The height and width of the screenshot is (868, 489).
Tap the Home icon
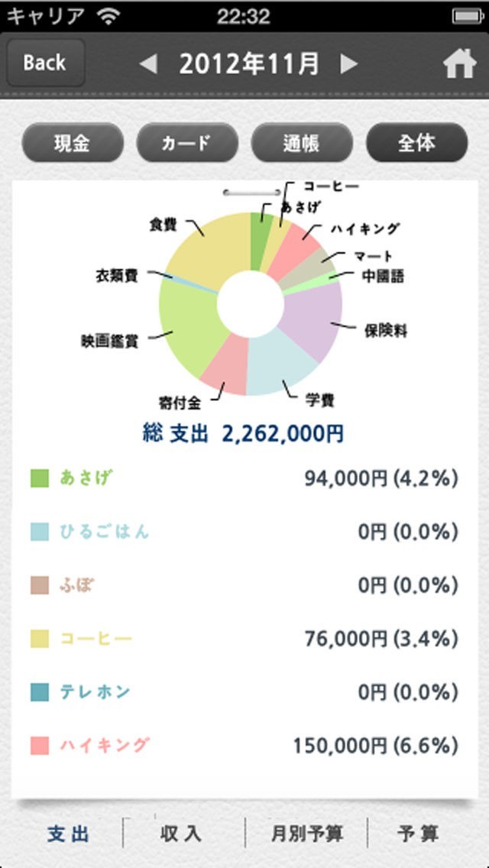tap(459, 64)
